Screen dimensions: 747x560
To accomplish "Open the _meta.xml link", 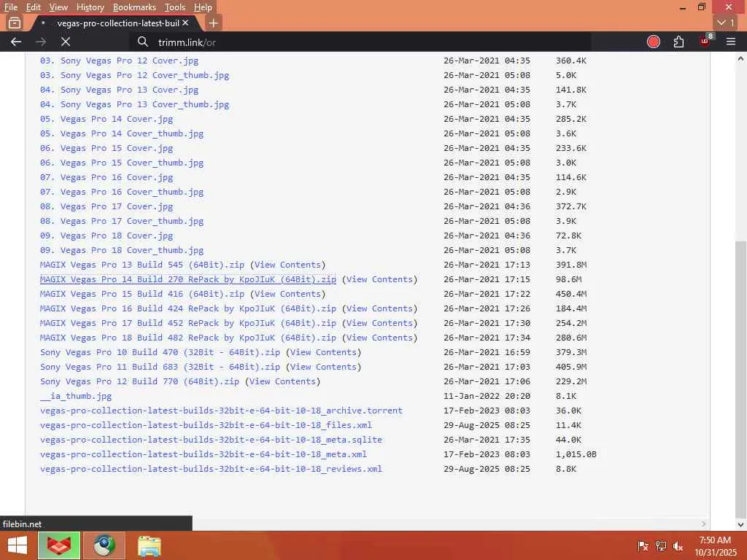I will click(204, 454).
